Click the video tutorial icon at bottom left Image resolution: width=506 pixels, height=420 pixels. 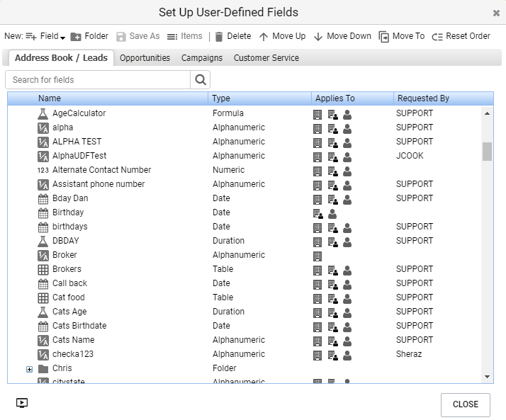[22, 403]
